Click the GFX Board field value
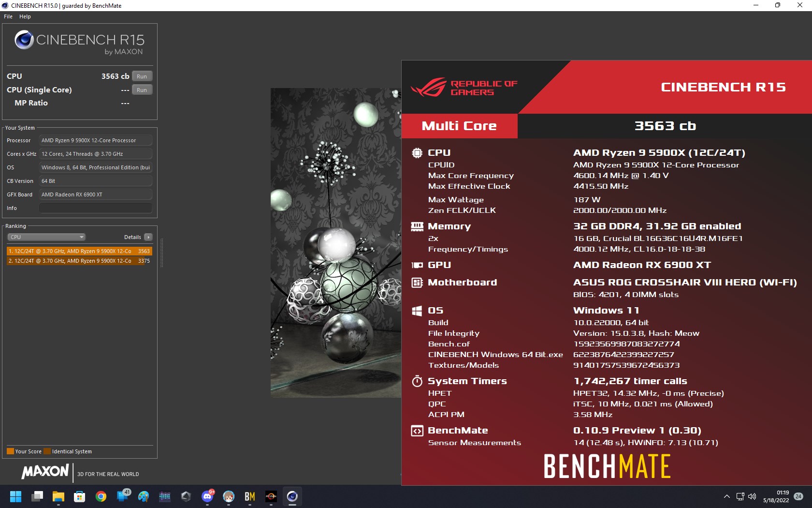812x508 pixels. [x=96, y=194]
